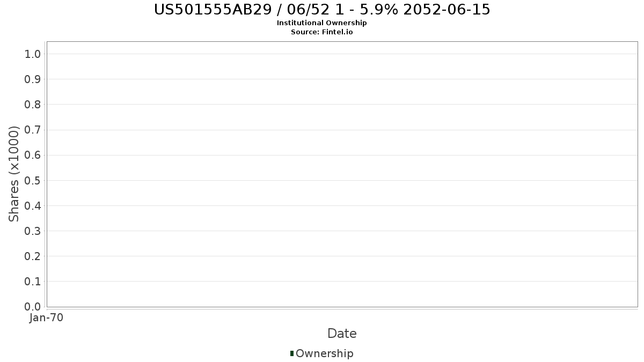Click the Institutional Ownership subtitle
Screen dimensions: 644x362
(x=321, y=23)
